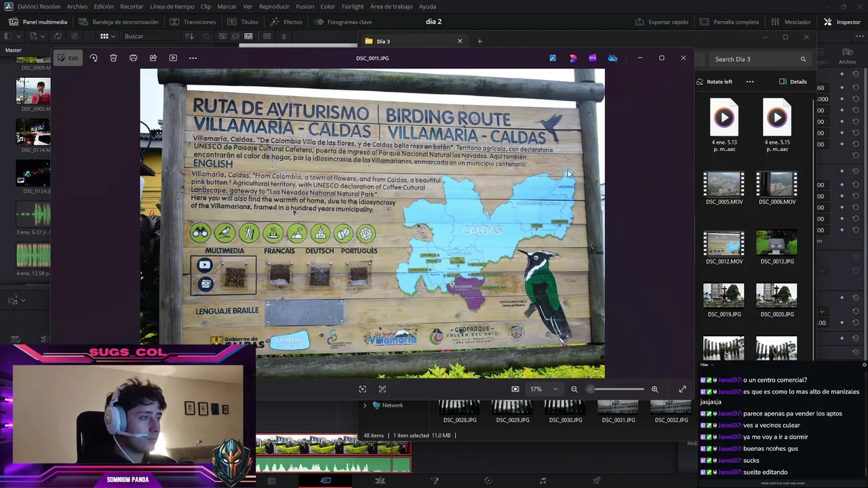
Task: Open the 17% zoom level dropdown
Action: (x=544, y=389)
